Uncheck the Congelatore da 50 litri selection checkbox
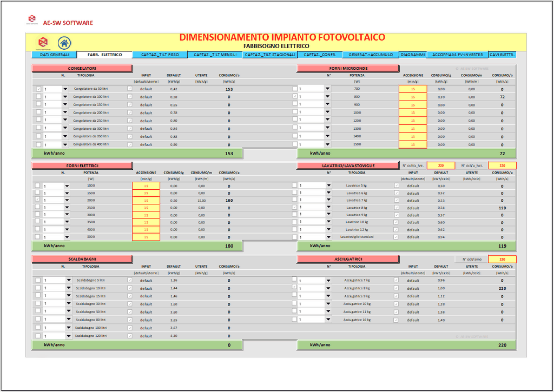 click(x=38, y=89)
